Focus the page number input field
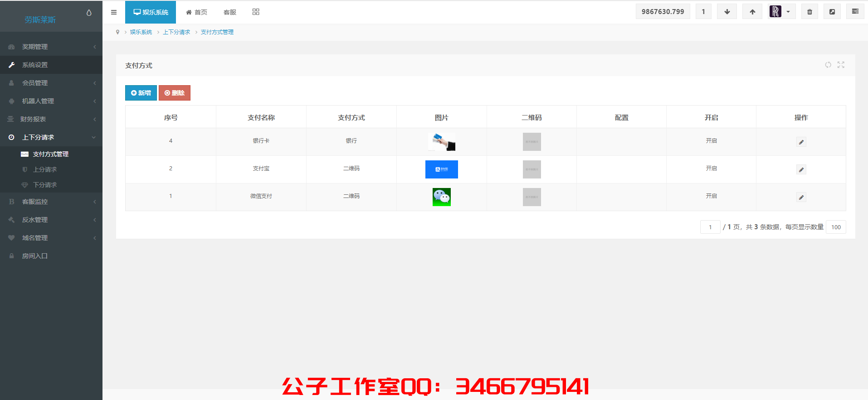Image resolution: width=868 pixels, height=400 pixels. [x=710, y=227]
